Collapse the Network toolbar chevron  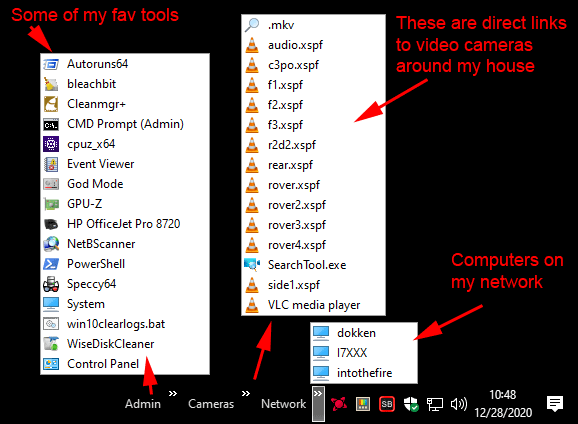[x=318, y=403]
